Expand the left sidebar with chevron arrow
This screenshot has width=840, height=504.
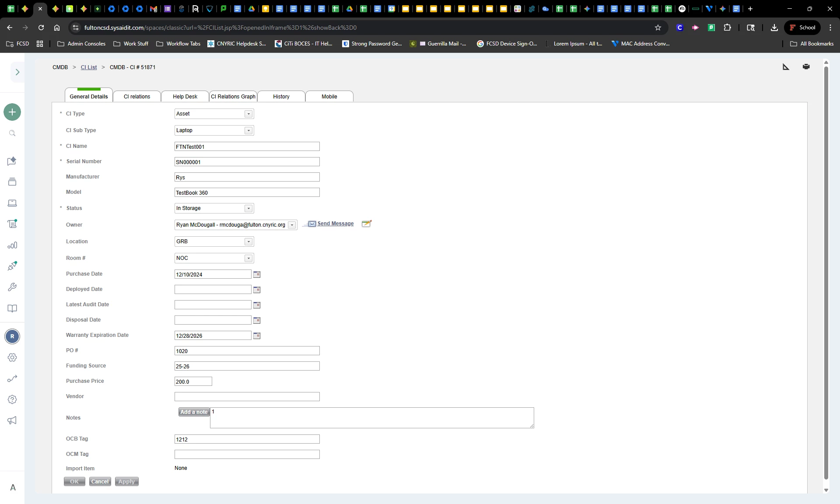coord(17,72)
